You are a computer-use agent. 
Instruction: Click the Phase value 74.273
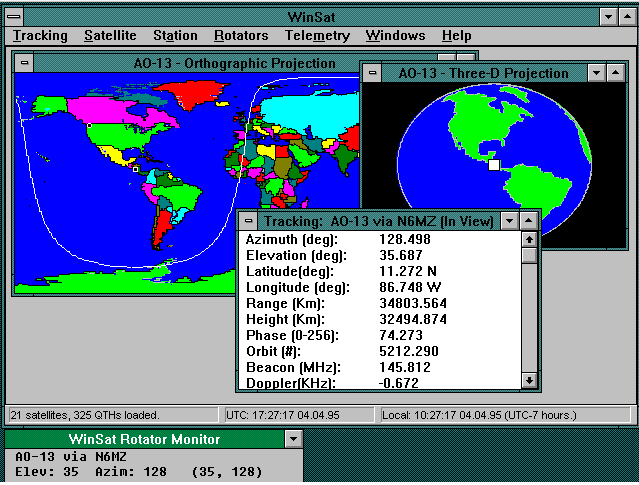click(401, 335)
